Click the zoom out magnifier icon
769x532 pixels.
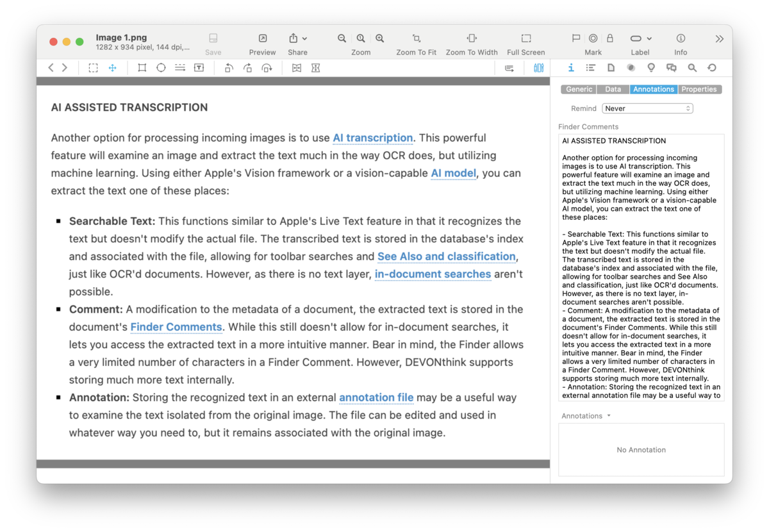click(x=342, y=38)
